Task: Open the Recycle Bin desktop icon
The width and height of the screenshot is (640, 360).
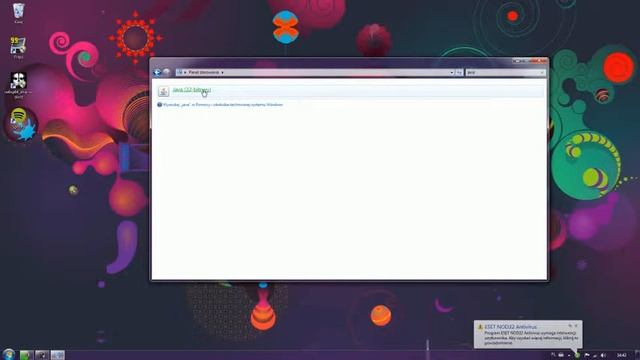Action: point(18,13)
